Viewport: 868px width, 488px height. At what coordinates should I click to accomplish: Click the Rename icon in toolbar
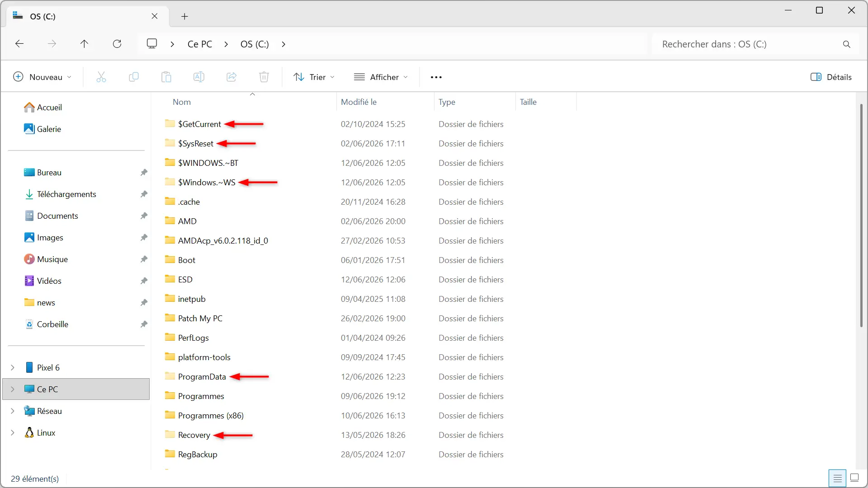(x=199, y=77)
